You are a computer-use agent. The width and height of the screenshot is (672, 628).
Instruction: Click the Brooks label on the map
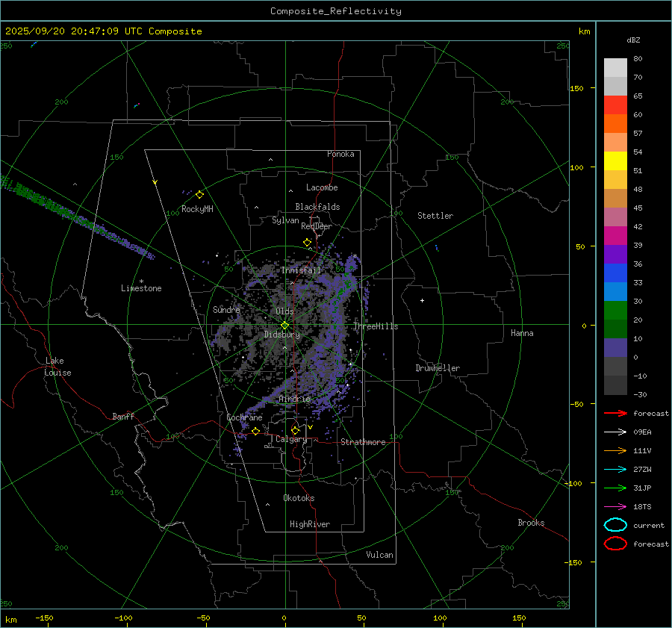(x=531, y=523)
